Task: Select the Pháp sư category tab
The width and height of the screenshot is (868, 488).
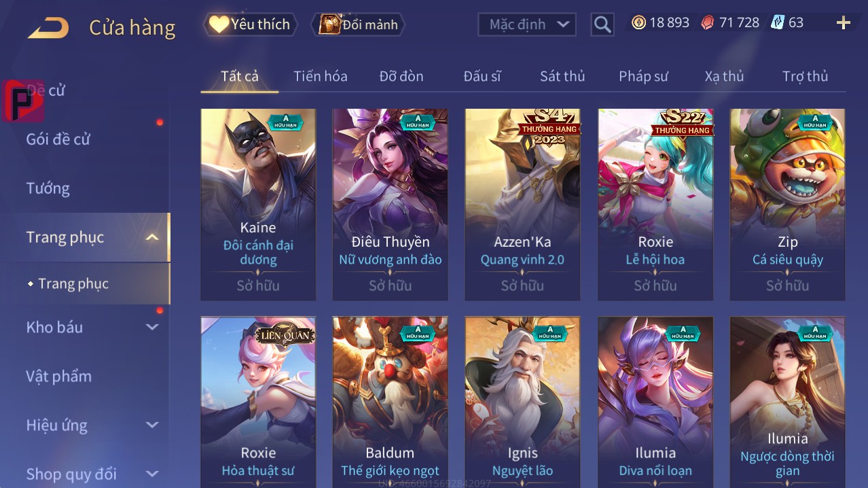Action: pyautogui.click(x=643, y=76)
